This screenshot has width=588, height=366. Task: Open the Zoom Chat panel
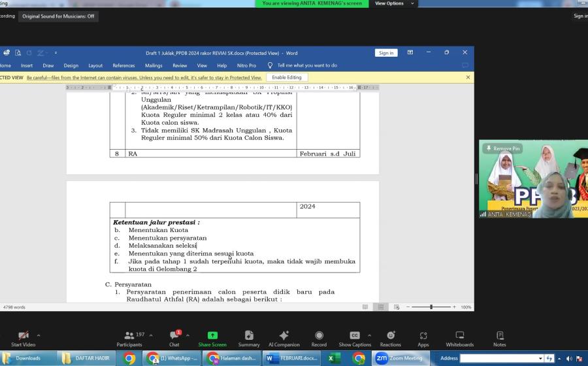coord(174,336)
